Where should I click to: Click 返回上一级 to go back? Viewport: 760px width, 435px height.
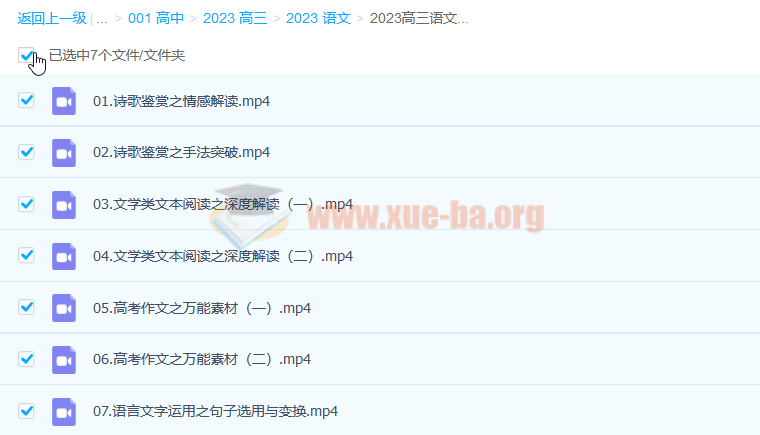[x=51, y=18]
